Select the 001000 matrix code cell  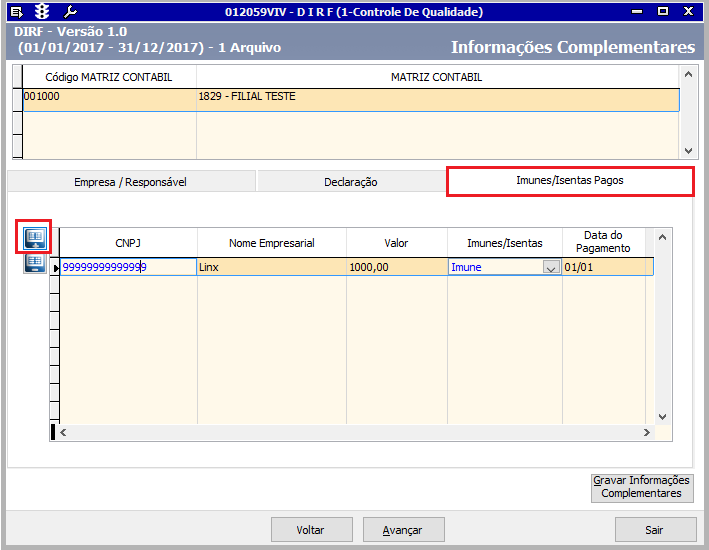tap(109, 100)
